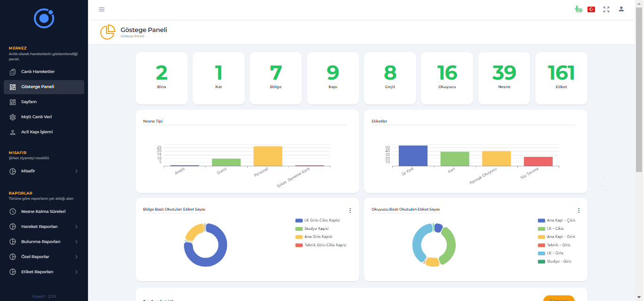Toggle Studyo - Giris legend entry
The image size is (644, 301).
555,261
